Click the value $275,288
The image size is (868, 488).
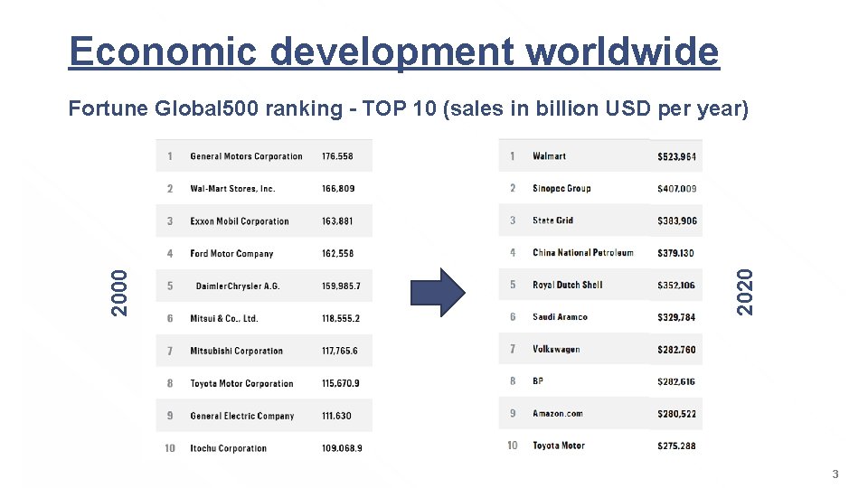(676, 446)
